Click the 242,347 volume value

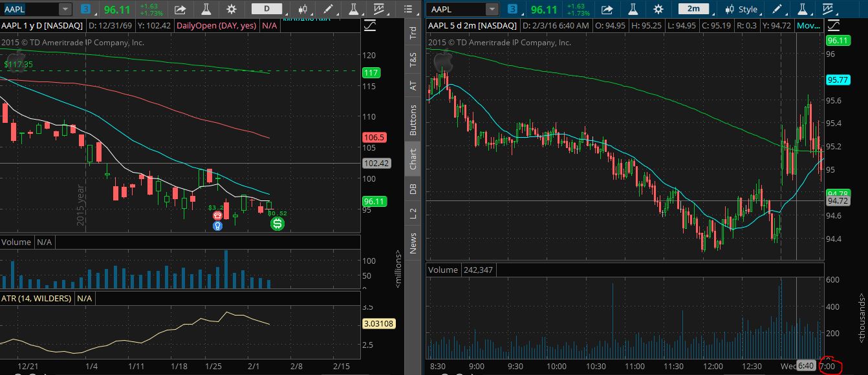[x=479, y=270]
